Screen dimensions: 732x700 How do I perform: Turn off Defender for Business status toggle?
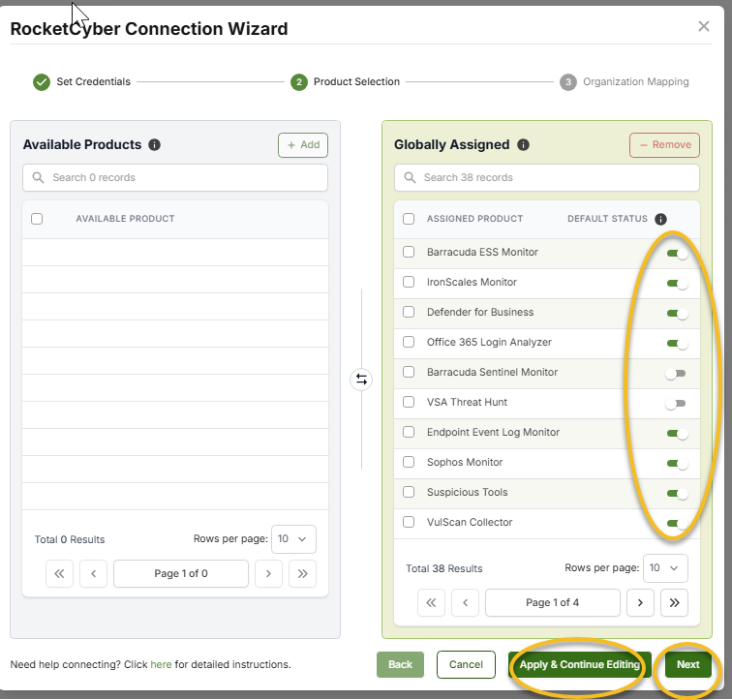pyautogui.click(x=677, y=313)
